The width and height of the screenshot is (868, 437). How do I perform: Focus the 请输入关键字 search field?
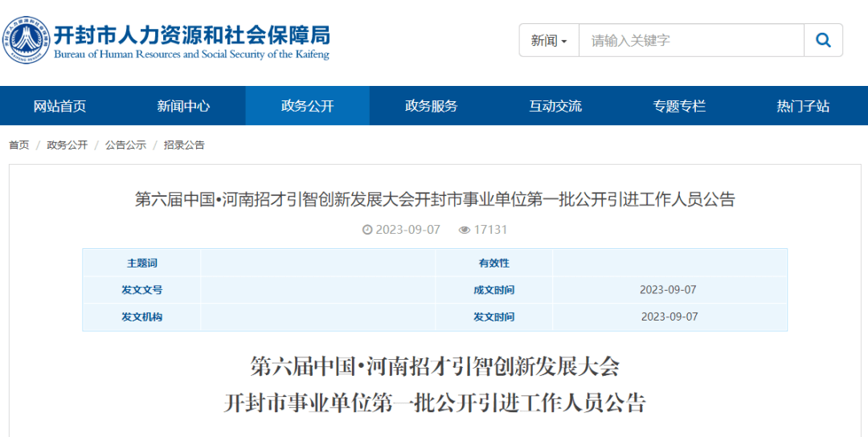point(691,40)
